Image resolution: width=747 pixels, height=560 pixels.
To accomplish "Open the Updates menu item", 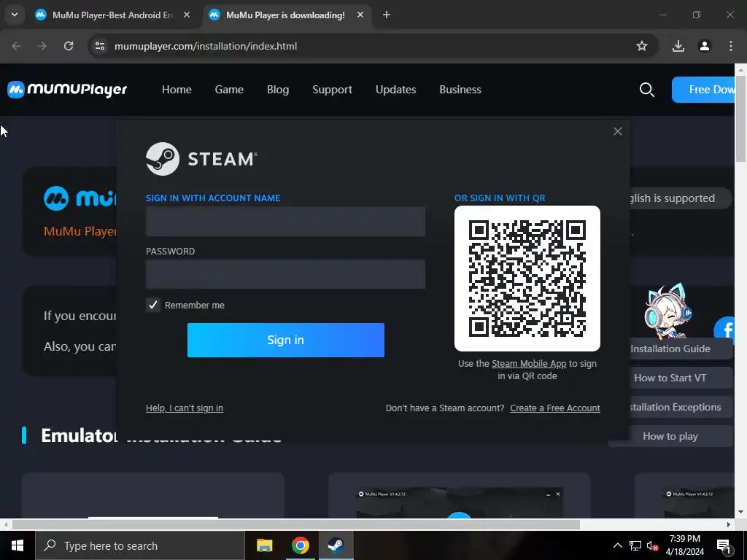I will click(395, 90).
